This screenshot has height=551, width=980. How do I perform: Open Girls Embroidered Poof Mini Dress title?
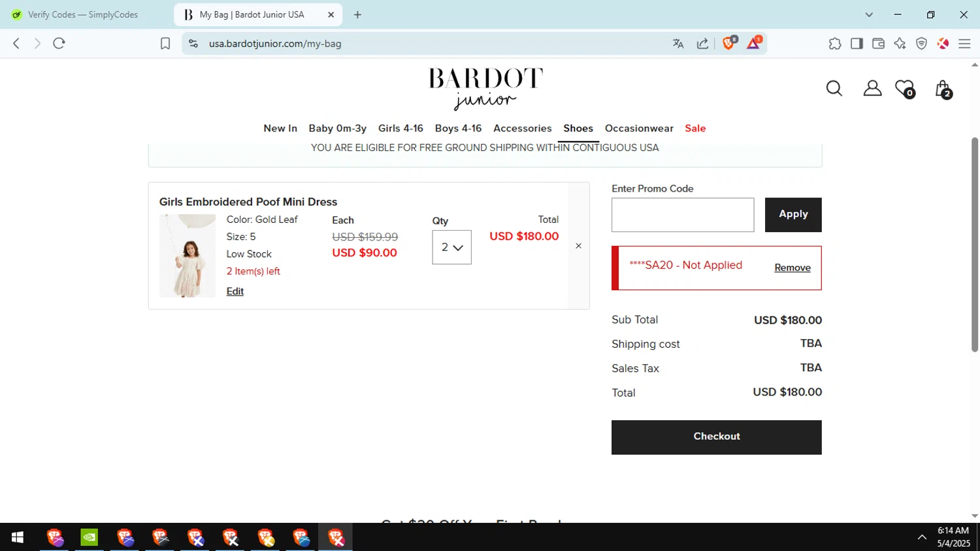pyautogui.click(x=248, y=202)
